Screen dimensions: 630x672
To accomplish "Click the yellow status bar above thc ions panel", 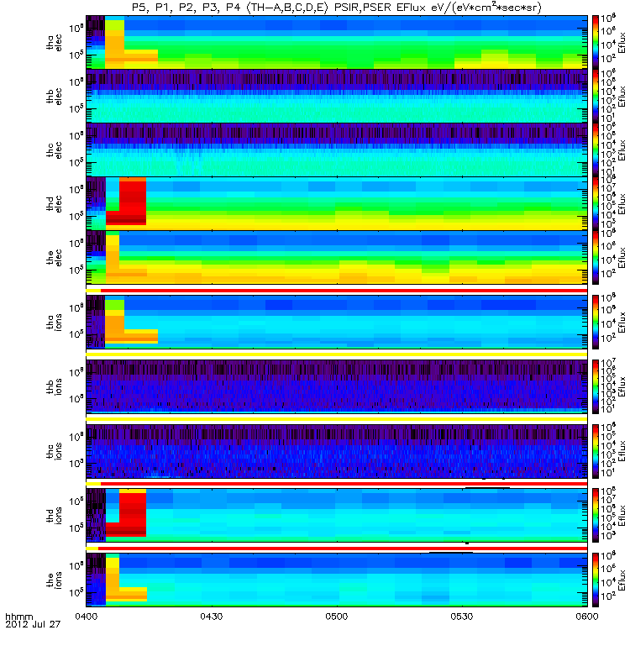I will coord(337,419).
